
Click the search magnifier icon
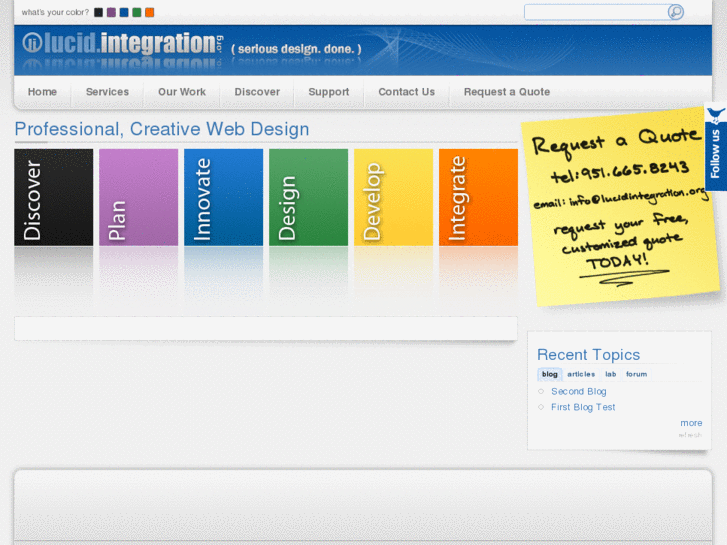[676, 12]
